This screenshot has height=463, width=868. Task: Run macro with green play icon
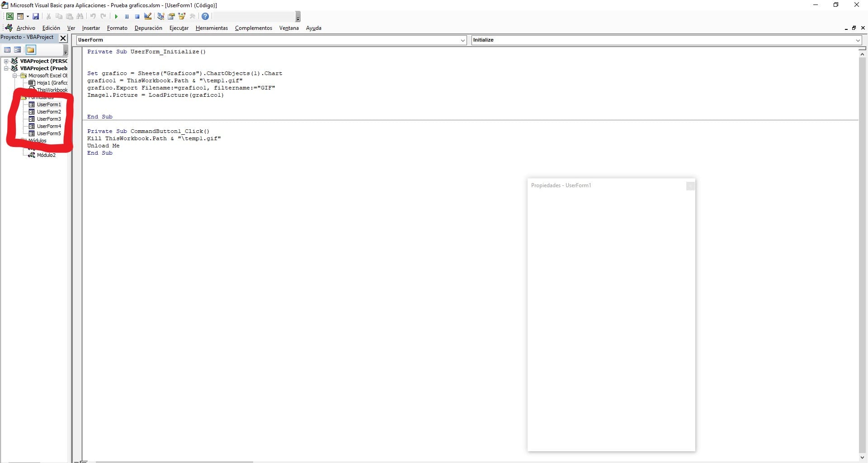116,16
